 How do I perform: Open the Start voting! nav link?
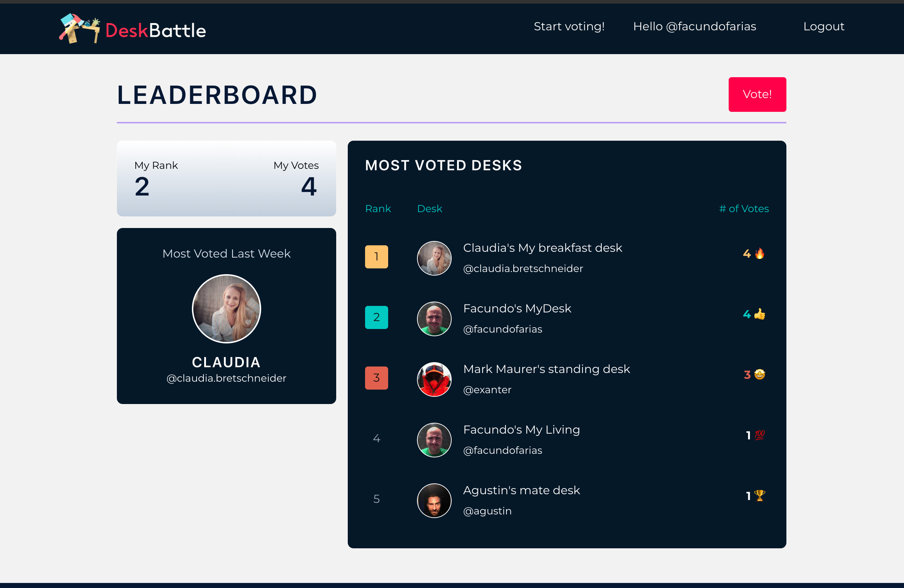click(569, 26)
